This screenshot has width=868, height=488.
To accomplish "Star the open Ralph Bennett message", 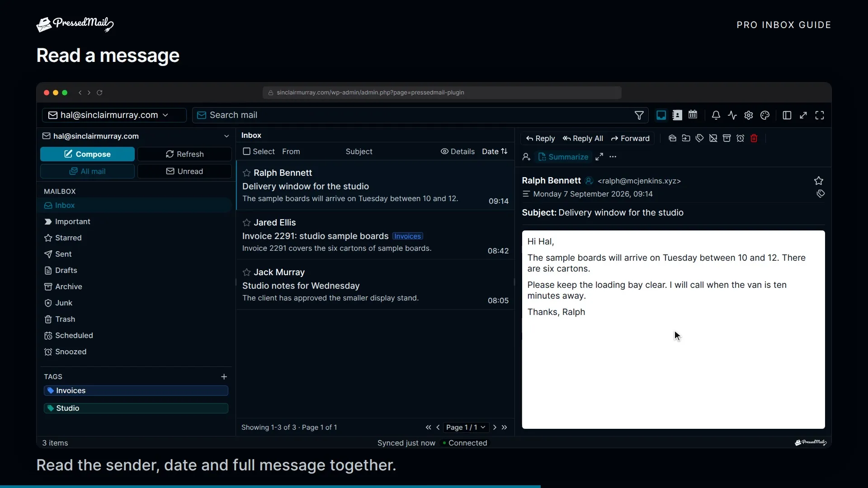I will coord(818,181).
